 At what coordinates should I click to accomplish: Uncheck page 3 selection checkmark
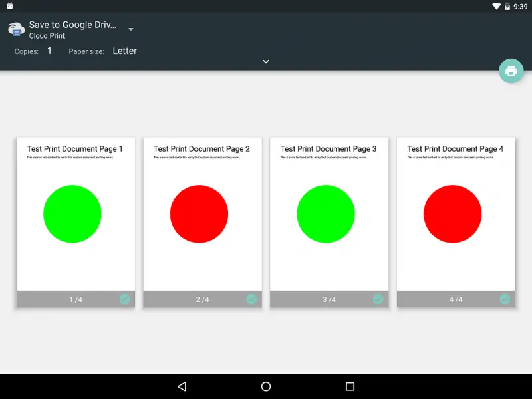click(378, 299)
